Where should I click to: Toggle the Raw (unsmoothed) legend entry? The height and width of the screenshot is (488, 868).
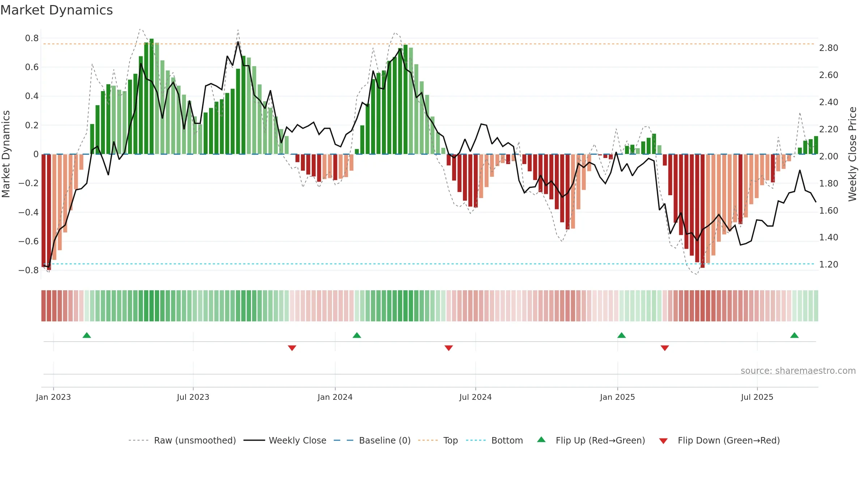coord(182,440)
